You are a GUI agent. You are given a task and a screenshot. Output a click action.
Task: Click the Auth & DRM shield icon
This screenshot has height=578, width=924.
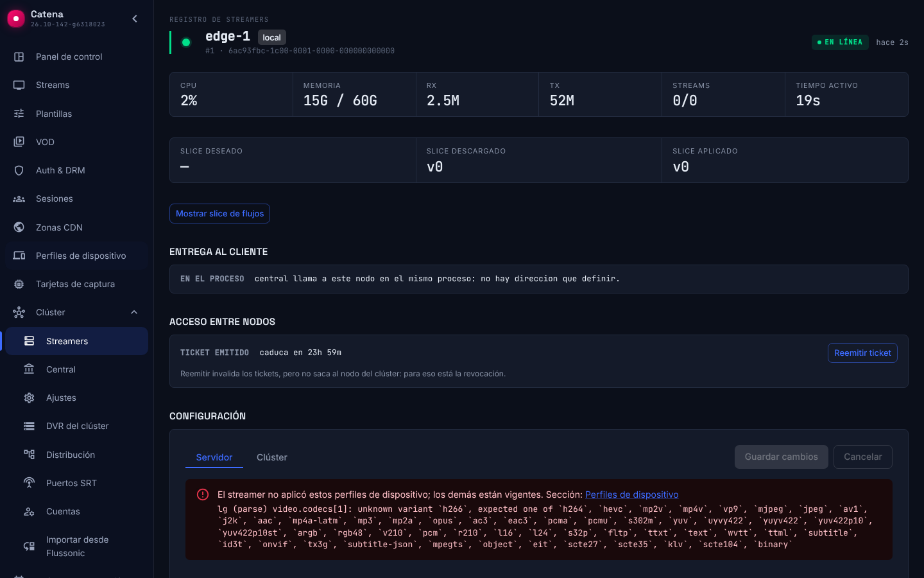(x=19, y=170)
